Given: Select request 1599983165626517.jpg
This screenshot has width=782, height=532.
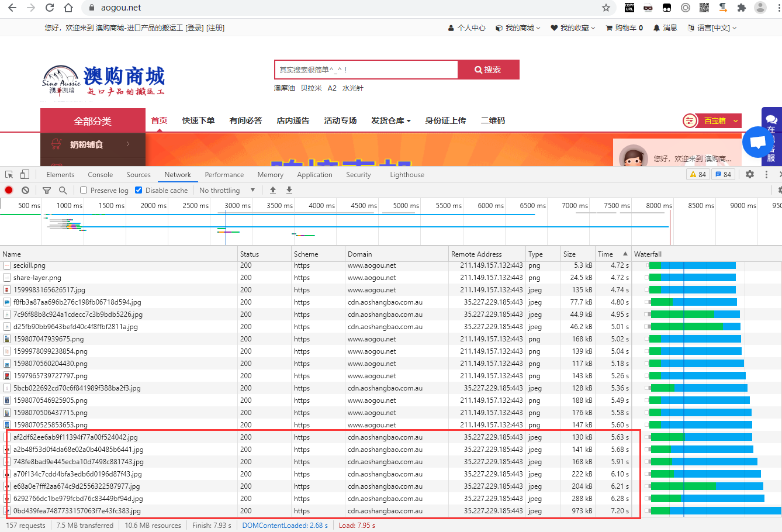Looking at the screenshot, I should tap(49, 290).
